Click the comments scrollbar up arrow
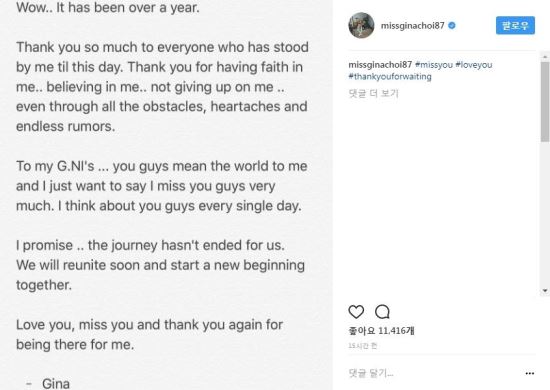Image resolution: width=550 pixels, height=390 pixels. coord(545,56)
